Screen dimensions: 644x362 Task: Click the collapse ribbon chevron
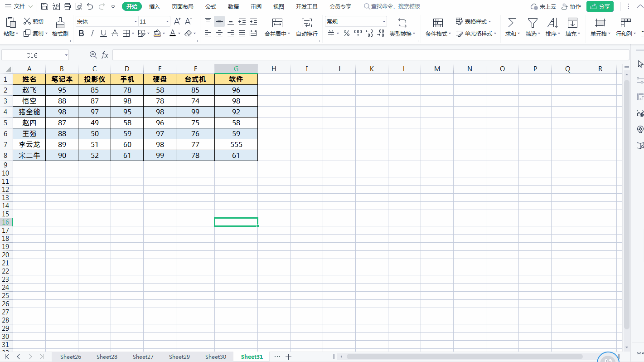[640, 6]
